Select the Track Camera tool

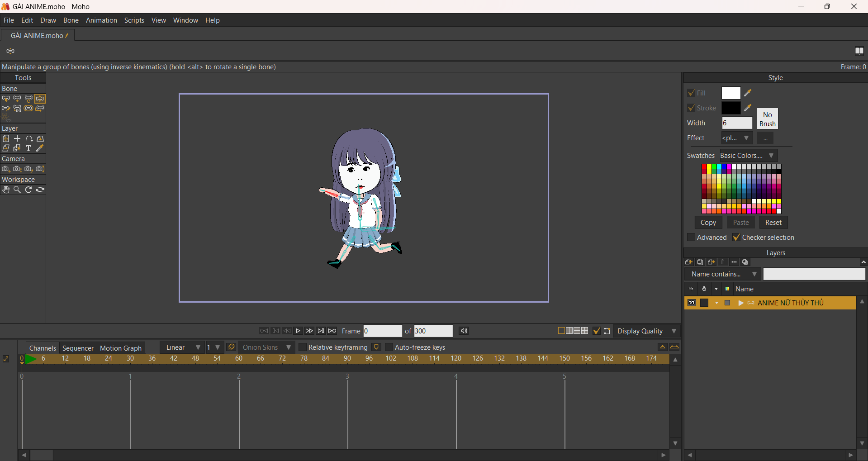(6, 169)
